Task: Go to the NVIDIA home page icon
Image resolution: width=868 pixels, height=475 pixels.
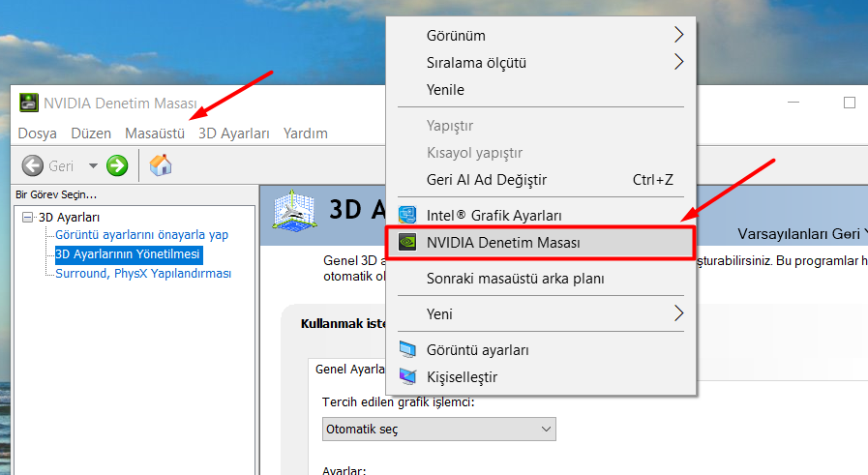Action: pos(161,165)
